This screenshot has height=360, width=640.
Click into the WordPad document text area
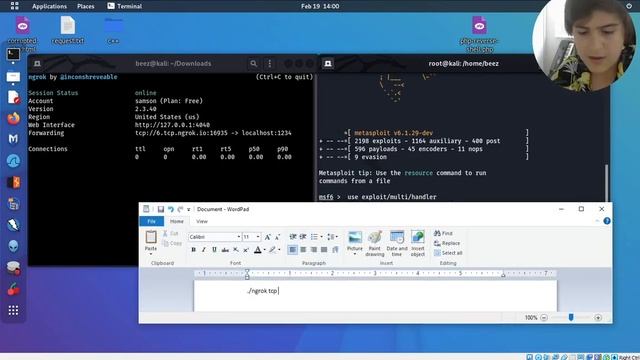(x=375, y=296)
